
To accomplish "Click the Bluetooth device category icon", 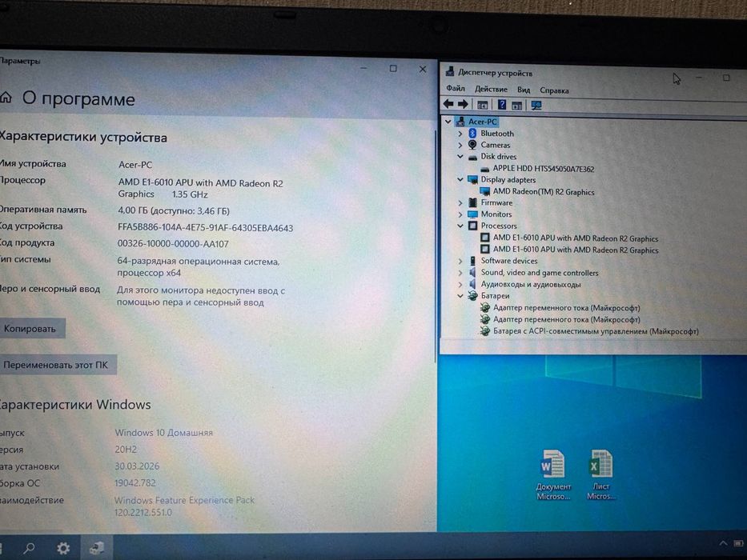I will click(472, 134).
